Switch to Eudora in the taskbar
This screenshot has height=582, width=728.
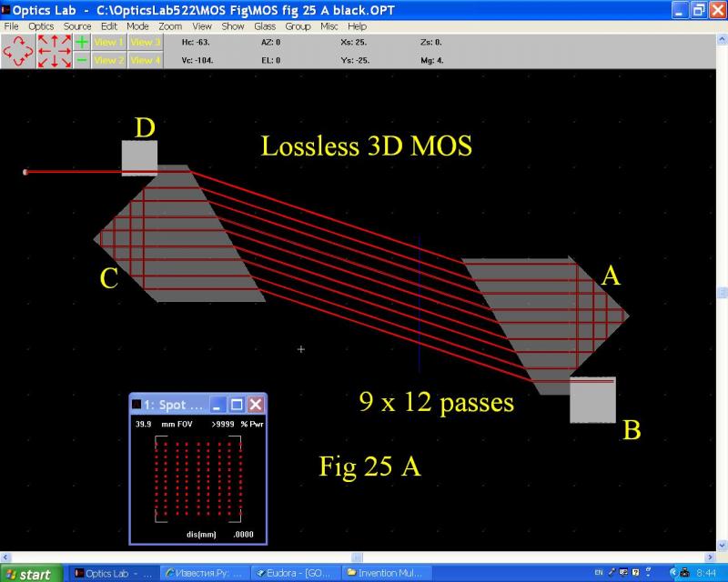tap(296, 574)
